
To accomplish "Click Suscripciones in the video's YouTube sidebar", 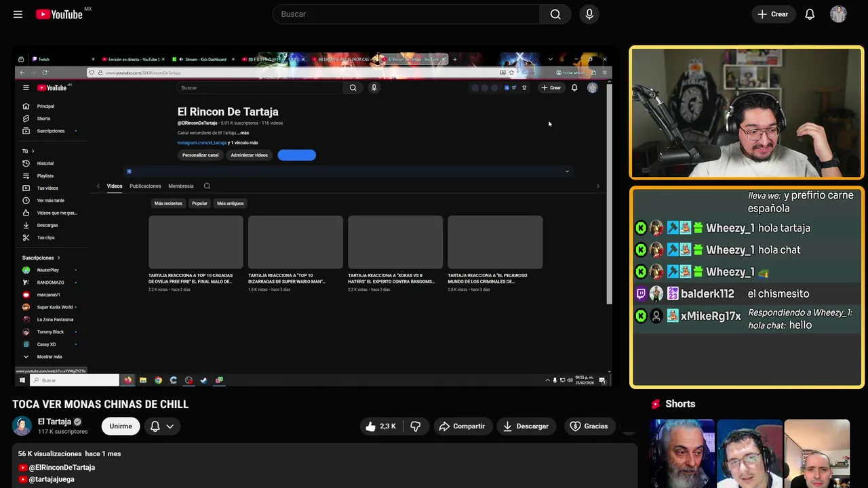I will 51,131.
